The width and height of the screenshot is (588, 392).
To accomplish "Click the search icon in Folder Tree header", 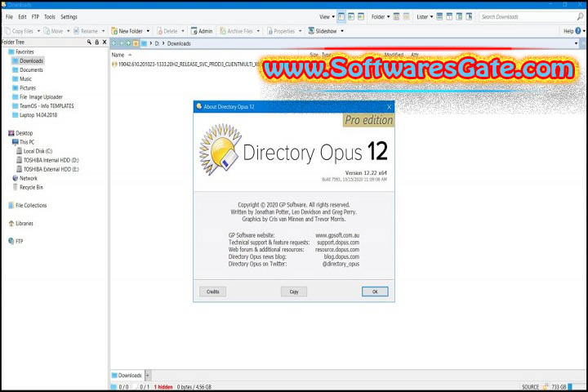I will click(89, 42).
